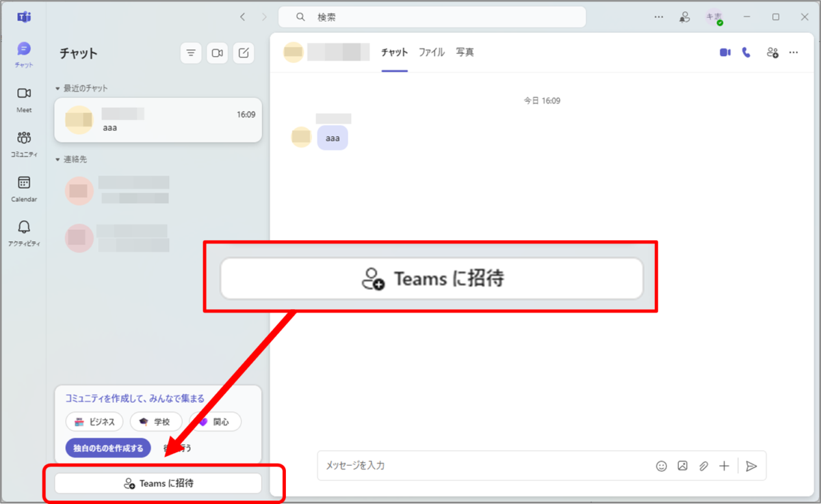Open the emoji picker in compose box
The image size is (821, 504).
pos(662,466)
